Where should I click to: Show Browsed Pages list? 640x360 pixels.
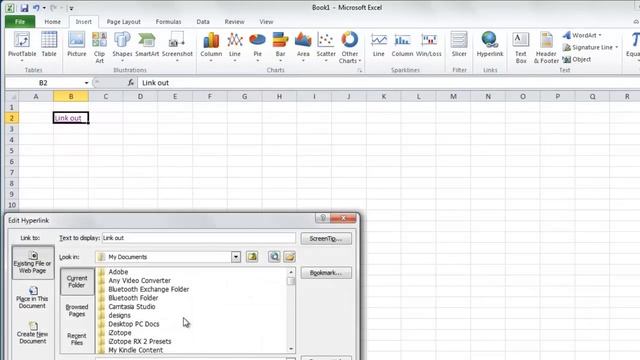77,310
